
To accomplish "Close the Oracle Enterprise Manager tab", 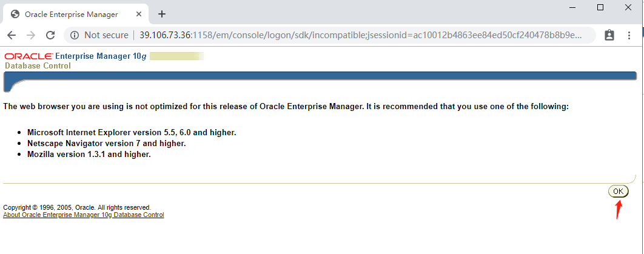I will [x=139, y=14].
